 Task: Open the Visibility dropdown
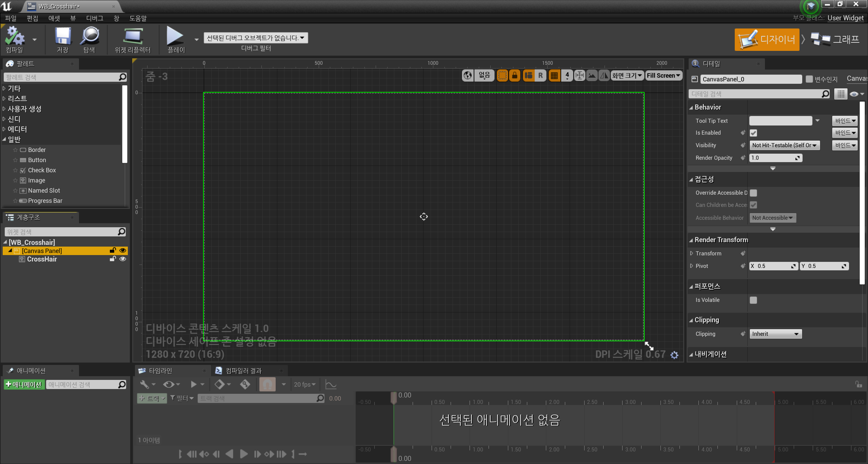(784, 145)
